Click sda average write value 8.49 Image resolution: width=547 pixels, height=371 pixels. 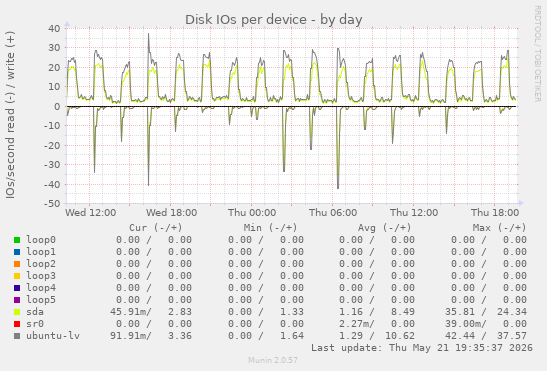point(403,312)
